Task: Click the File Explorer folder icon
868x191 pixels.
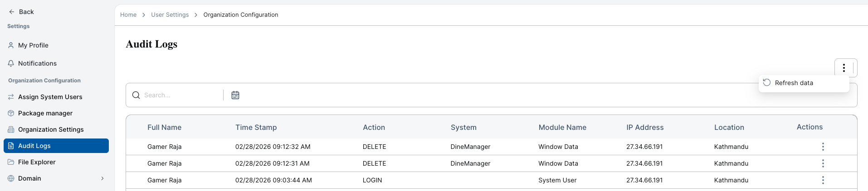Action: 11,162
